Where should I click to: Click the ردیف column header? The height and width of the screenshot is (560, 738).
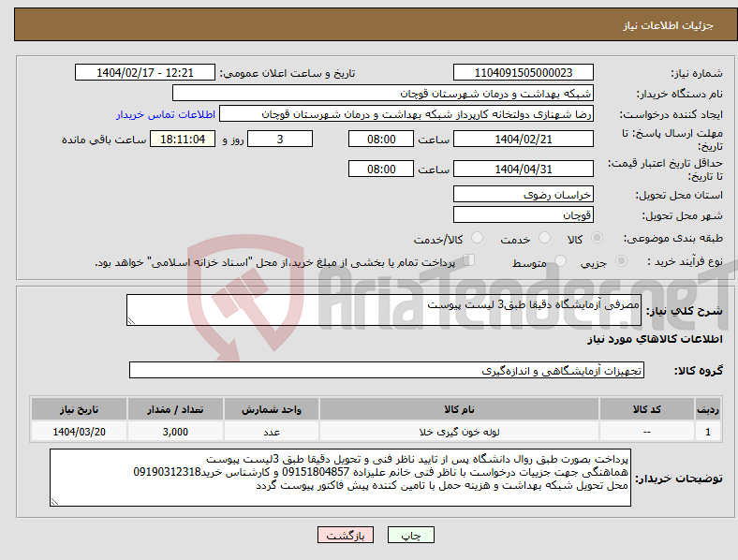(x=708, y=409)
